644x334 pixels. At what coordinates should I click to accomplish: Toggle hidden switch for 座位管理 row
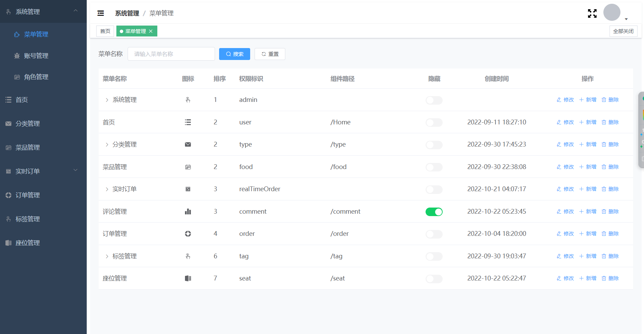pyautogui.click(x=434, y=279)
